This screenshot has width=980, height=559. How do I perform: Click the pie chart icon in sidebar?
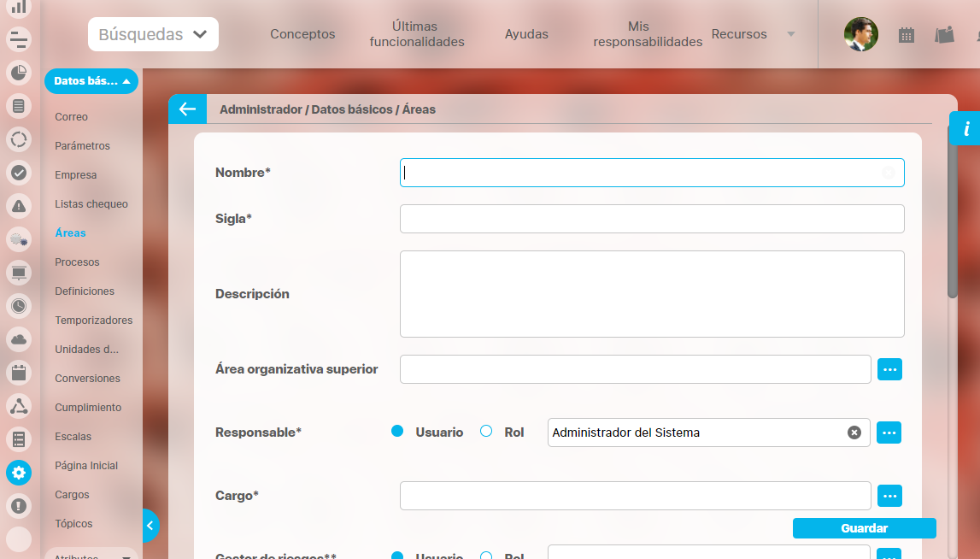(x=19, y=72)
